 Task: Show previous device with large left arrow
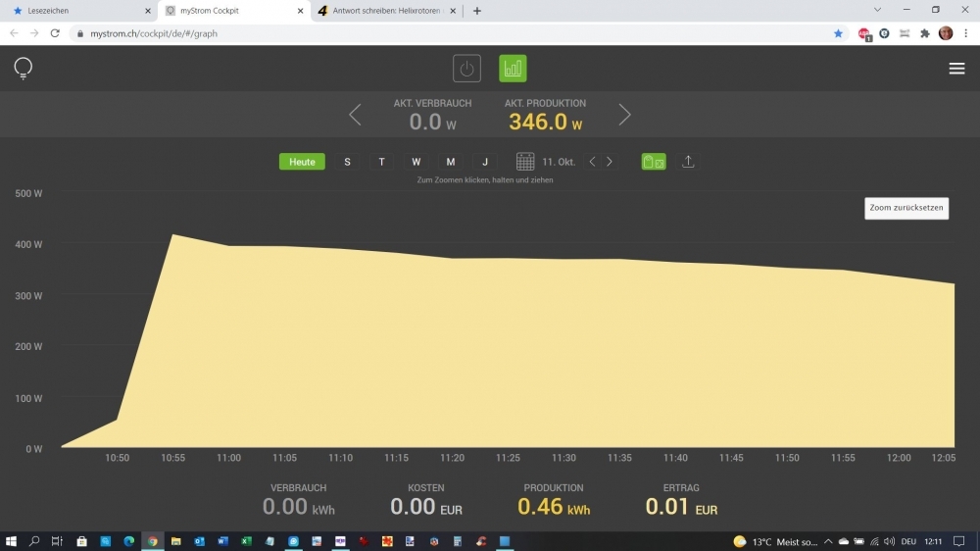pyautogui.click(x=355, y=115)
